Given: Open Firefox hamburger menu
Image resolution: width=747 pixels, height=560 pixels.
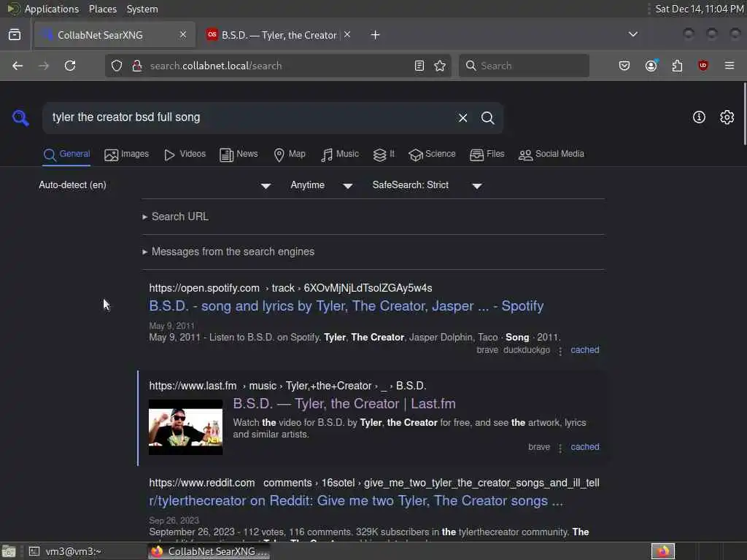Looking at the screenshot, I should point(729,66).
